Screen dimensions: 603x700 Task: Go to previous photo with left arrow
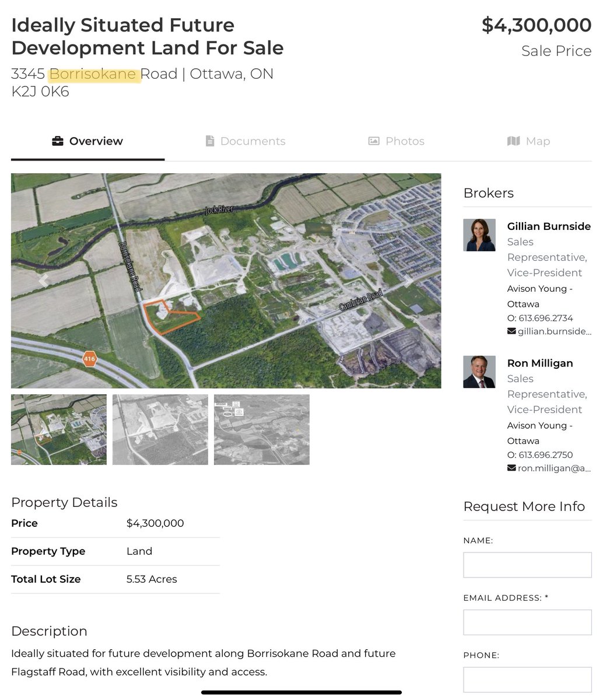(43, 281)
